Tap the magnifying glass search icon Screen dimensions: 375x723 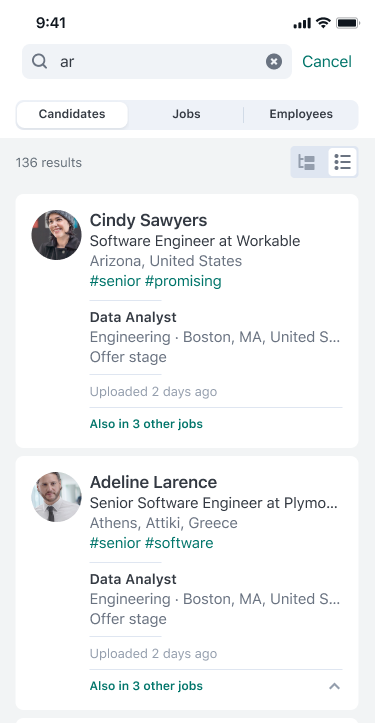[40, 61]
